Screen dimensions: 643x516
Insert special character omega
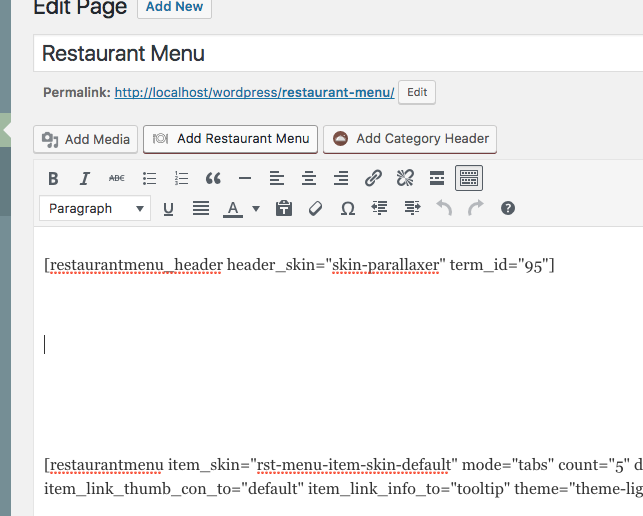pyautogui.click(x=348, y=209)
